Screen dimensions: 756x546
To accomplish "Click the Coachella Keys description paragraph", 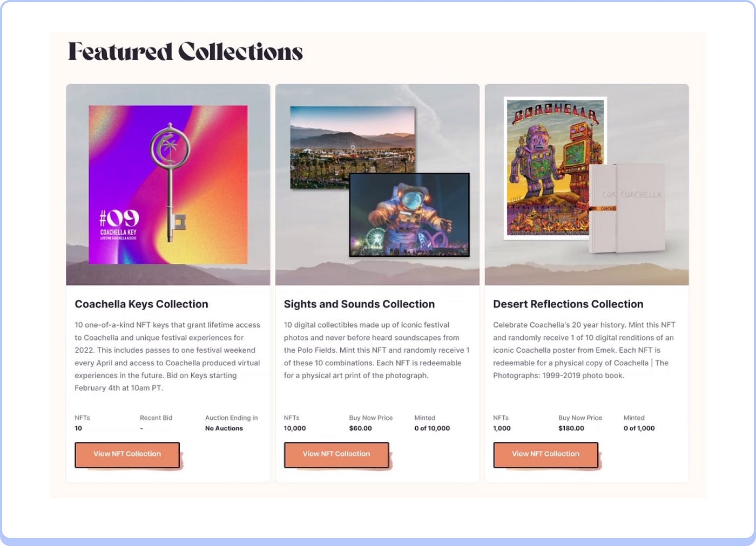I will point(167,356).
